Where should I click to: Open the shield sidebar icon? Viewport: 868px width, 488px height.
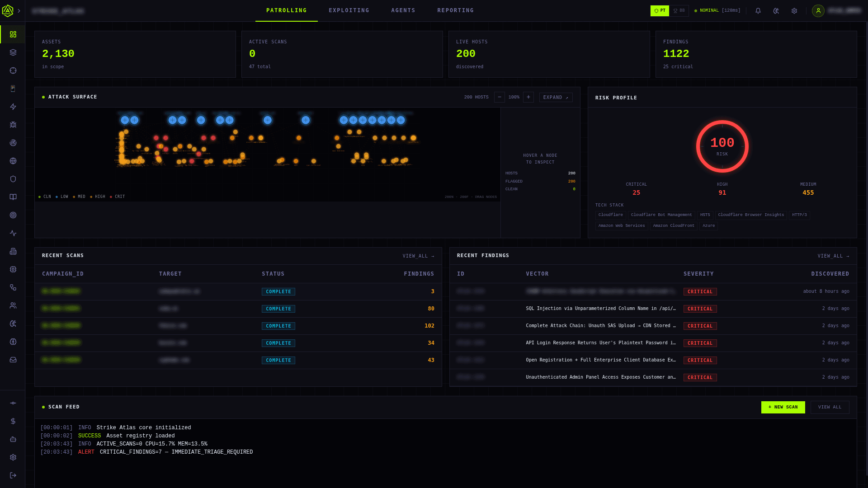point(13,179)
